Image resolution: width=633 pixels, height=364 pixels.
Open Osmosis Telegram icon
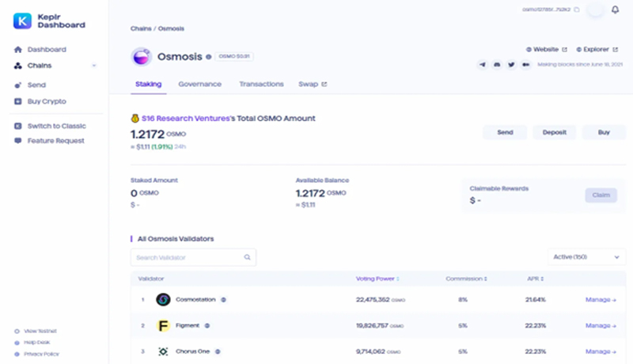(x=483, y=65)
